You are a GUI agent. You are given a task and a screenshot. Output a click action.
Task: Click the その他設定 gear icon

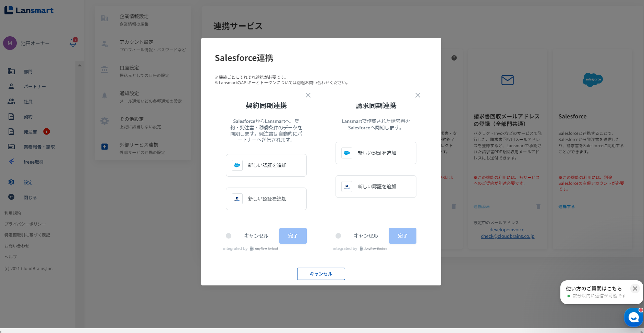pos(105,121)
